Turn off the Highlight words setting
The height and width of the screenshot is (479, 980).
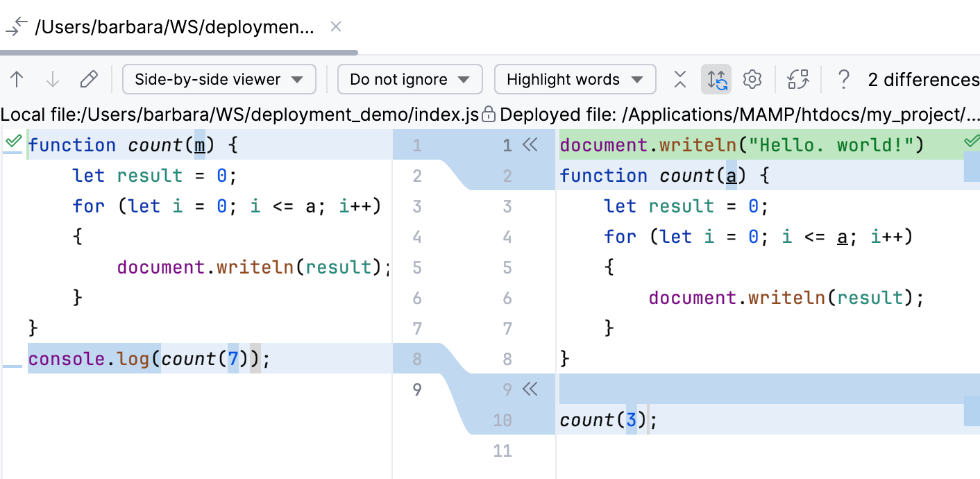[x=575, y=79]
